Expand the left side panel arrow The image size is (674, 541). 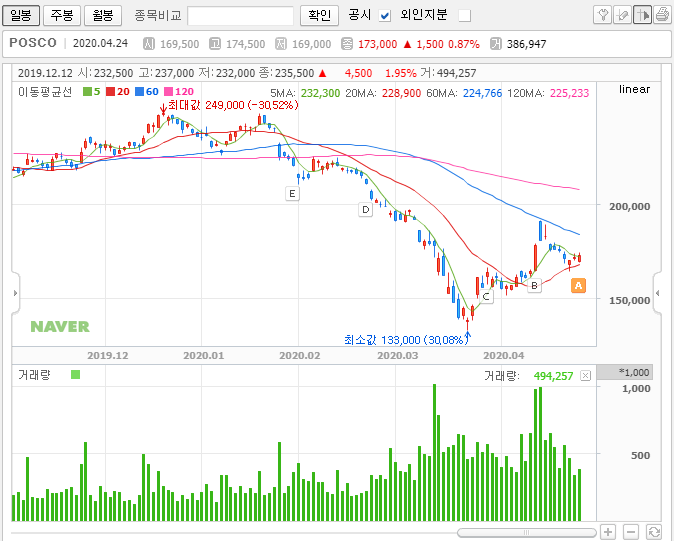(x=15, y=293)
